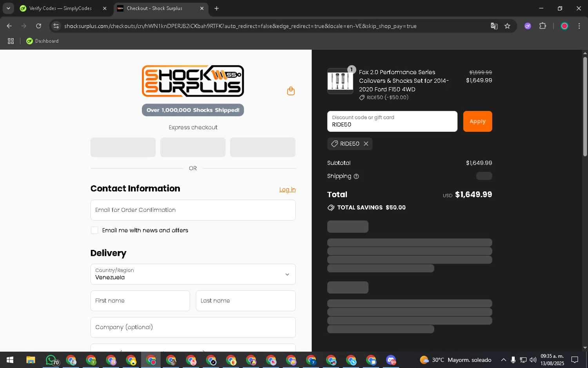
Task: Open the Extensions puzzle icon
Action: click(x=543, y=26)
